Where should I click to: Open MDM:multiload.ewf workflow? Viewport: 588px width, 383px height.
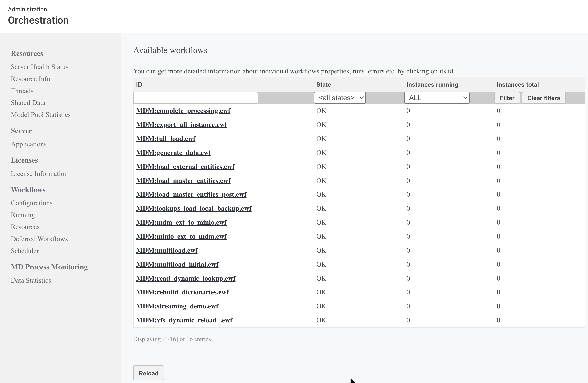click(167, 250)
